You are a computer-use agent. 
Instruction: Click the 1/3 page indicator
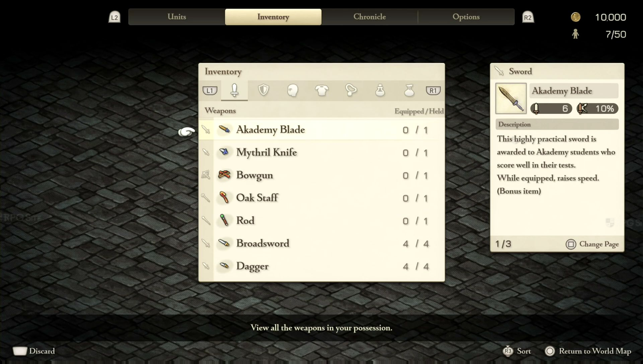(x=503, y=244)
